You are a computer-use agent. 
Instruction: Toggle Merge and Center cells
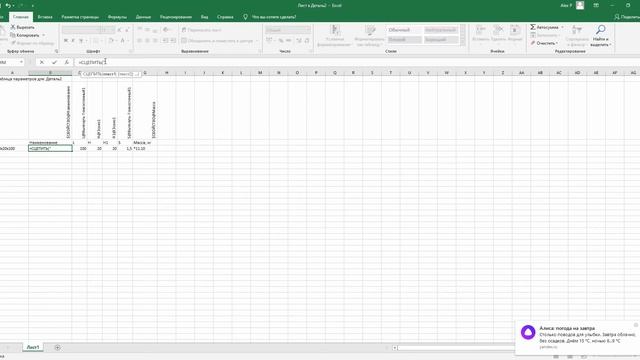(x=217, y=40)
